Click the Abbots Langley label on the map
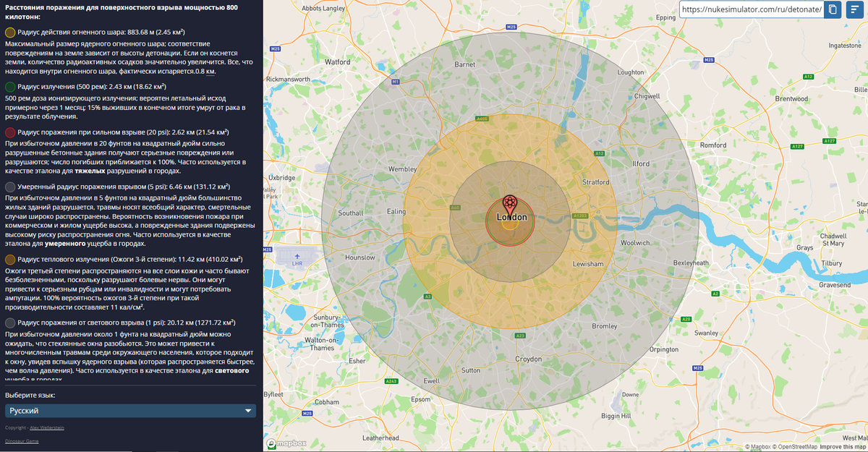This screenshot has width=868, height=452. (x=323, y=8)
